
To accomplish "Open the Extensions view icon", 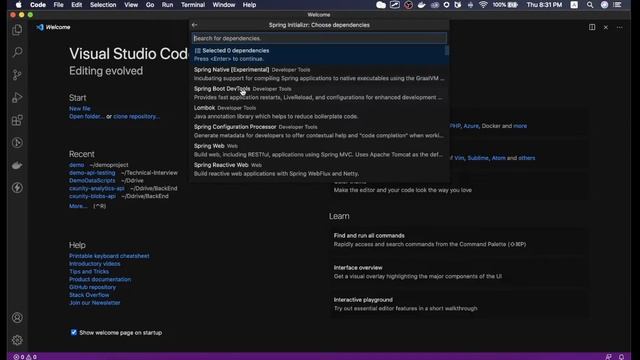I will pos(17,120).
